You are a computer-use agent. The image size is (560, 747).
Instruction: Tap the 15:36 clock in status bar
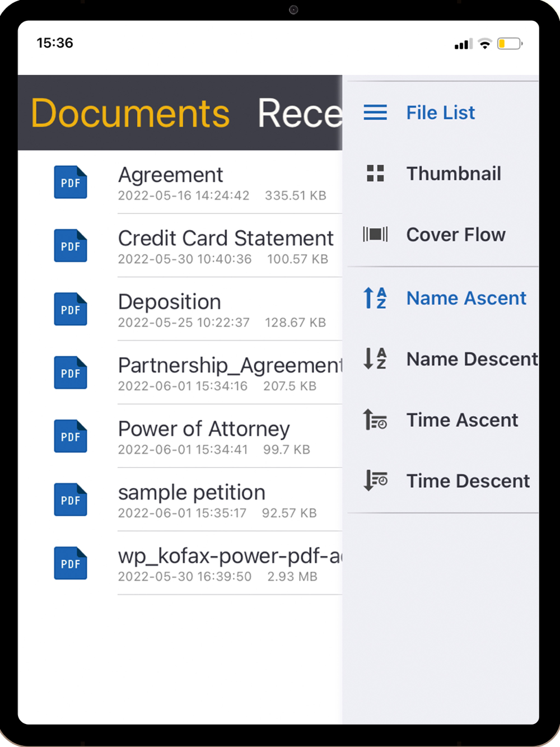55,43
